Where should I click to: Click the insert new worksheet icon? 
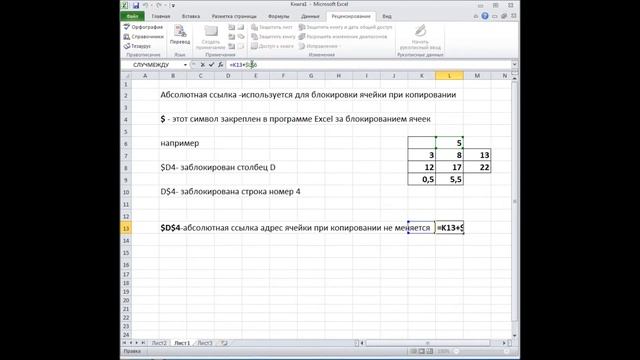[224, 343]
